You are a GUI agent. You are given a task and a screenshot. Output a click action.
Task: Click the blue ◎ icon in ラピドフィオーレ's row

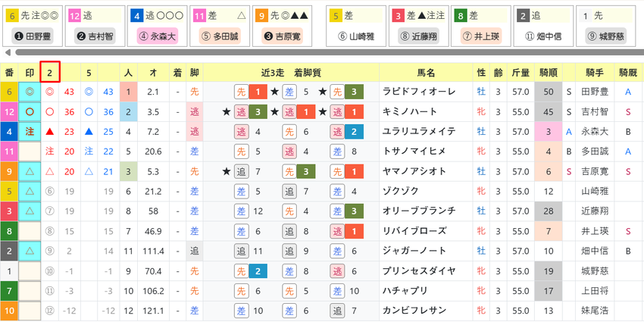89,92
